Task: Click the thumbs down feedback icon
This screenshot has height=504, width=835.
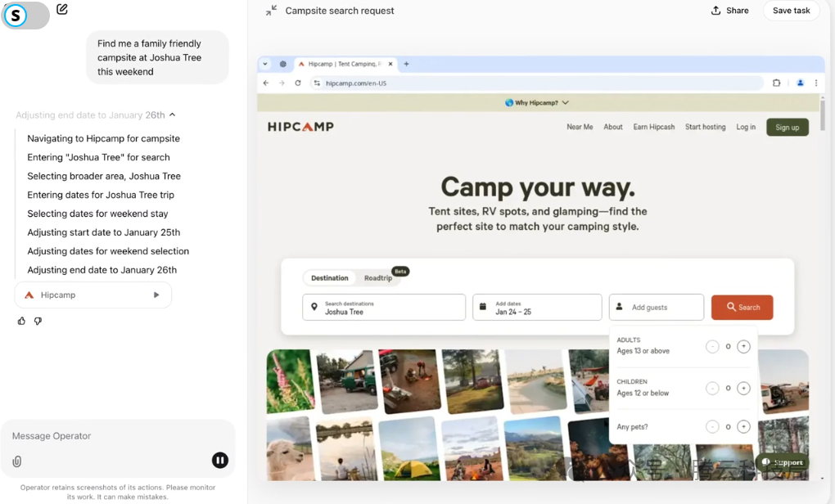Action: pyautogui.click(x=38, y=321)
